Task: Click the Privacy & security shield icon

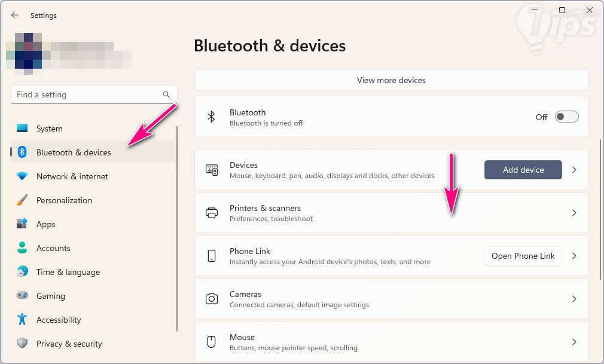Action: (22, 344)
